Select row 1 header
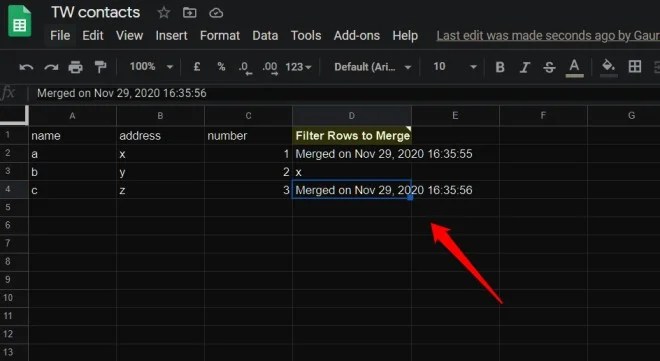 coord(14,135)
